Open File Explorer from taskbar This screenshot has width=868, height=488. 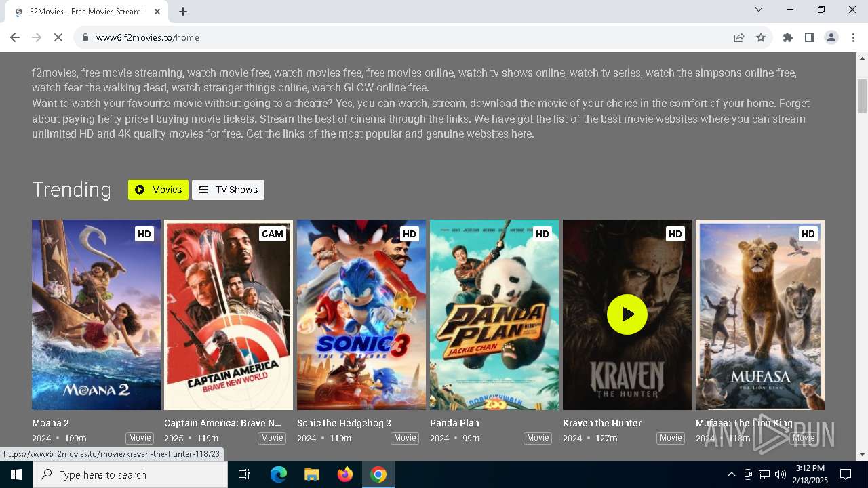pyautogui.click(x=312, y=474)
